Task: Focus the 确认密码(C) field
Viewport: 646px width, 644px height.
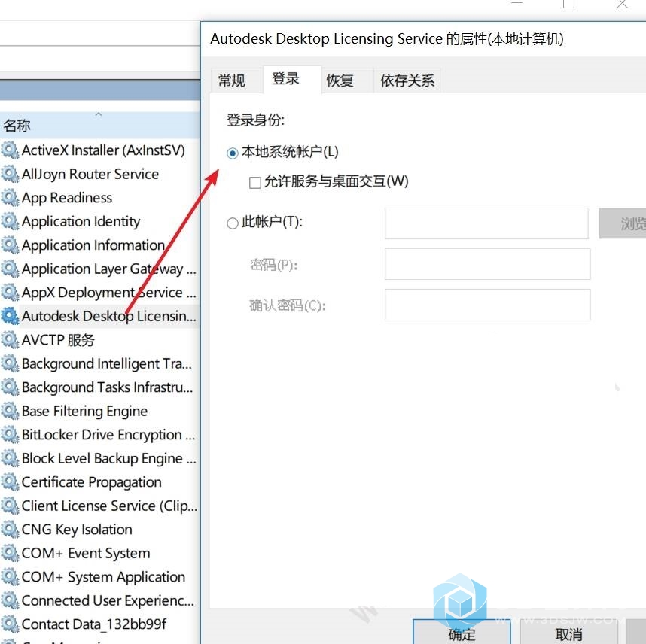Action: pos(488,305)
